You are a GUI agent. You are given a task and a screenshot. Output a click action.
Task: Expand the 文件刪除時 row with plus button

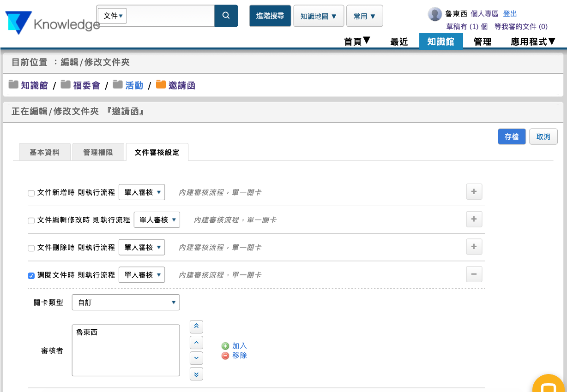[474, 247]
